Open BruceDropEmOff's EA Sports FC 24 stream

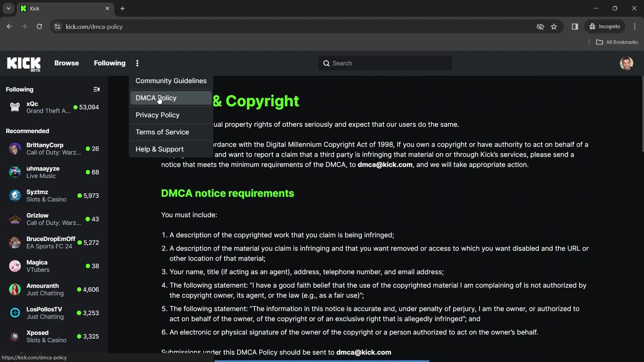(54, 243)
